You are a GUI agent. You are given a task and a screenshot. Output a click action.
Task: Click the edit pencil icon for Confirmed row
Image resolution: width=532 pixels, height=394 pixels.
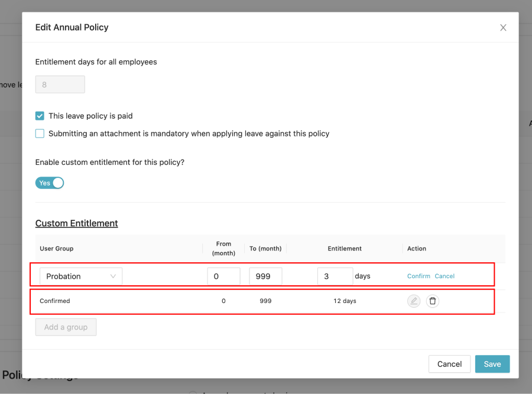(414, 301)
